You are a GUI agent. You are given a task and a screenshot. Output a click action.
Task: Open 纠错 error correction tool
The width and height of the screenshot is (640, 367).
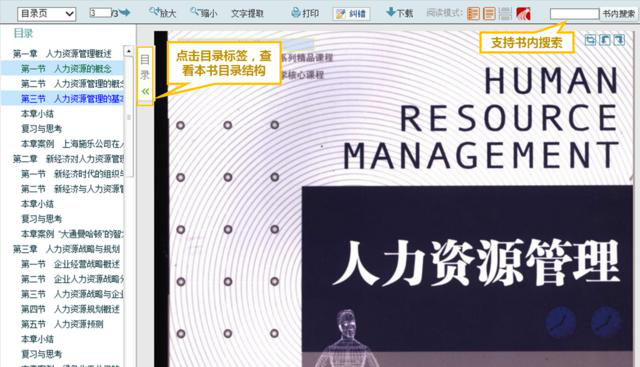click(x=351, y=14)
